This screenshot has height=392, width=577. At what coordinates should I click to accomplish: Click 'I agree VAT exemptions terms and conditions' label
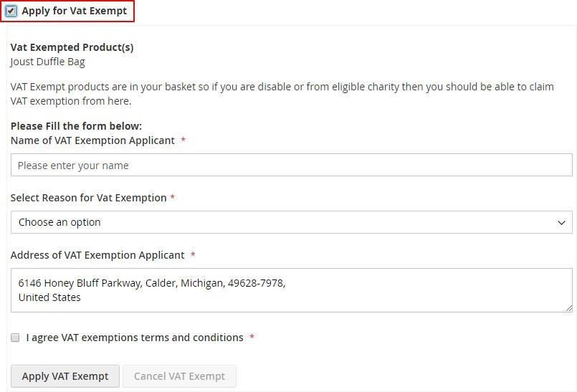[135, 338]
